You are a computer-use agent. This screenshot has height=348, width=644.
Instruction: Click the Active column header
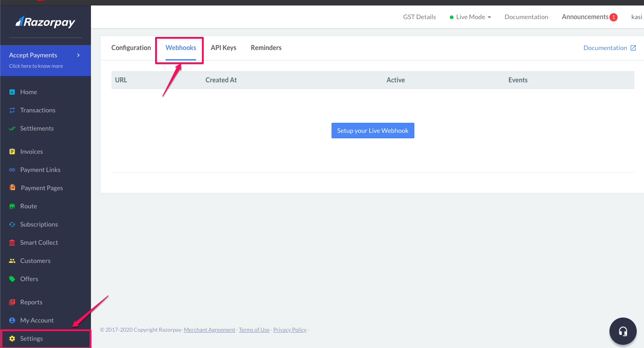[396, 80]
